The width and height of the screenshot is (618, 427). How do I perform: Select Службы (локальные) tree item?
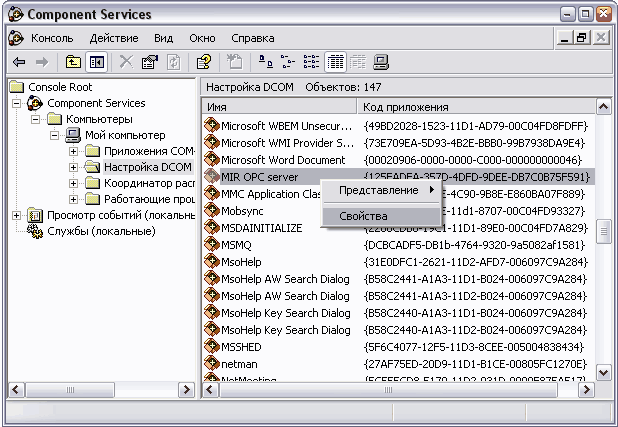pyautogui.click(x=101, y=231)
